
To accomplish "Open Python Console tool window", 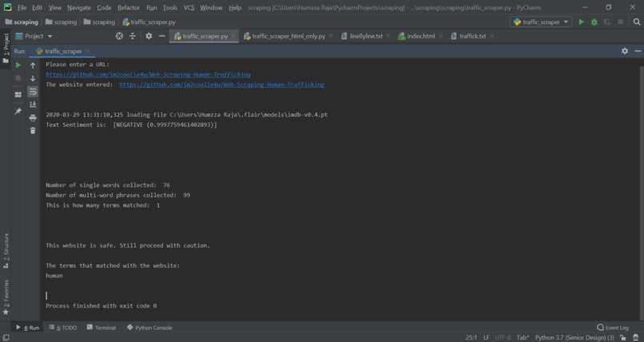I will (149, 328).
